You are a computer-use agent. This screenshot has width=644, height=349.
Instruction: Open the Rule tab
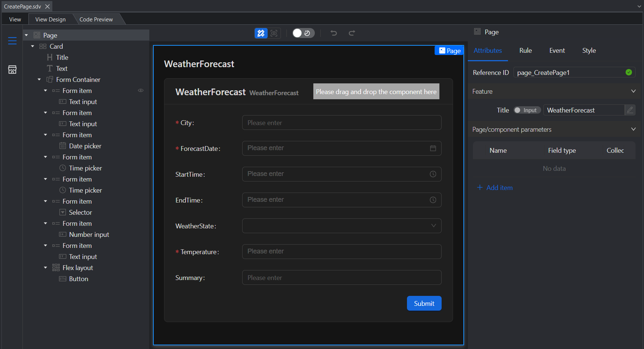[526, 51]
